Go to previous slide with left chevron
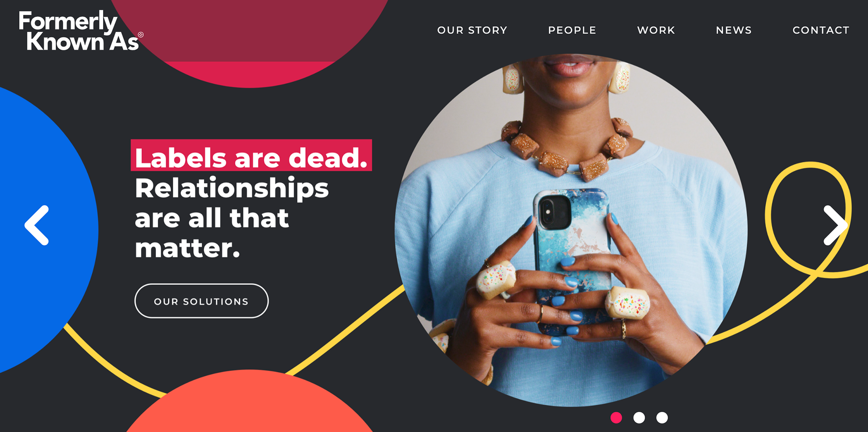 point(37,225)
